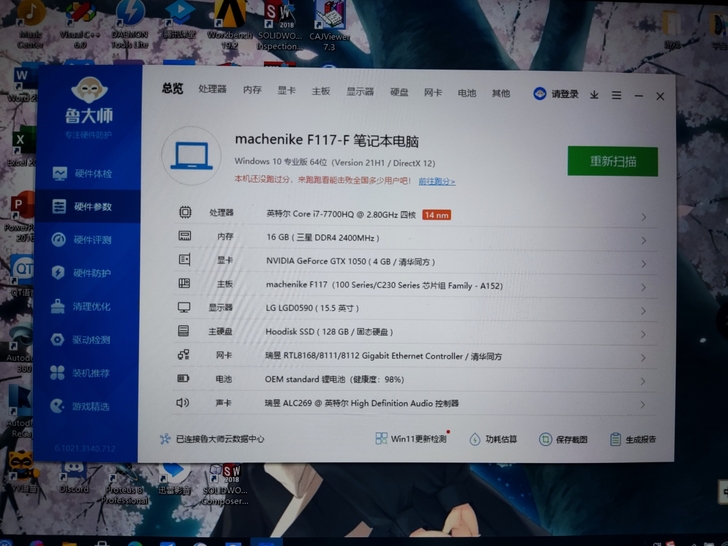Expand the 声卡 row chevron
The width and height of the screenshot is (728, 546).
coord(643,405)
